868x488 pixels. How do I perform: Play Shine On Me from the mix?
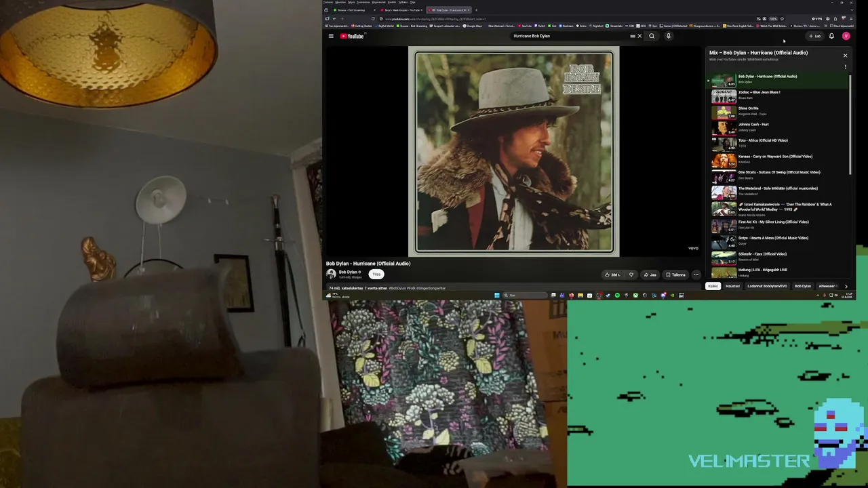[778, 111]
